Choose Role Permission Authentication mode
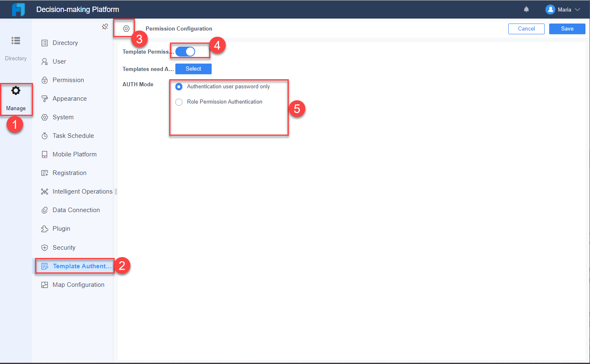Image resolution: width=590 pixels, height=364 pixels. coord(179,102)
